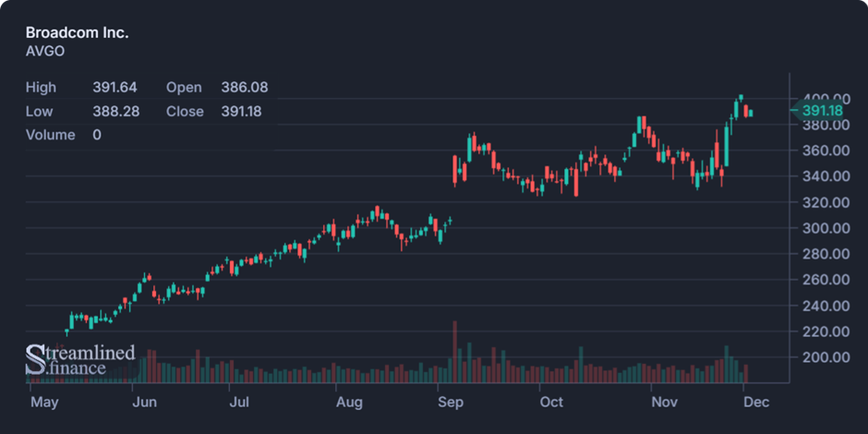This screenshot has width=868, height=434.
Task: Click the Dec label on time axis
Action: click(x=757, y=403)
